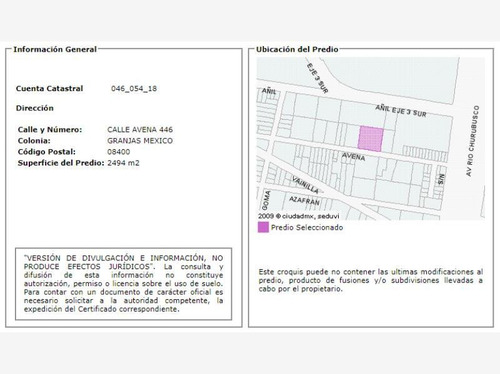Click the diagonal EJE 3 SUR label

(x=317, y=78)
